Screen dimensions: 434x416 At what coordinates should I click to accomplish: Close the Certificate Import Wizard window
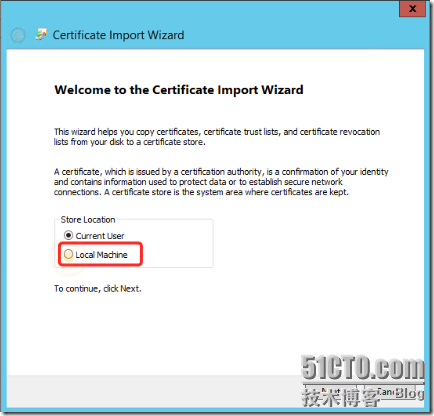[412, 9]
